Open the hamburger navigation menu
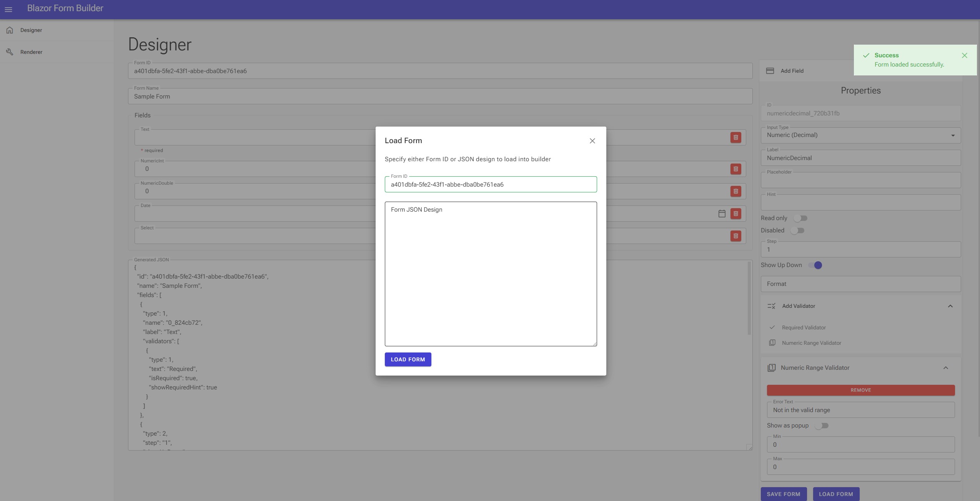Image resolution: width=980 pixels, height=501 pixels. (8, 10)
